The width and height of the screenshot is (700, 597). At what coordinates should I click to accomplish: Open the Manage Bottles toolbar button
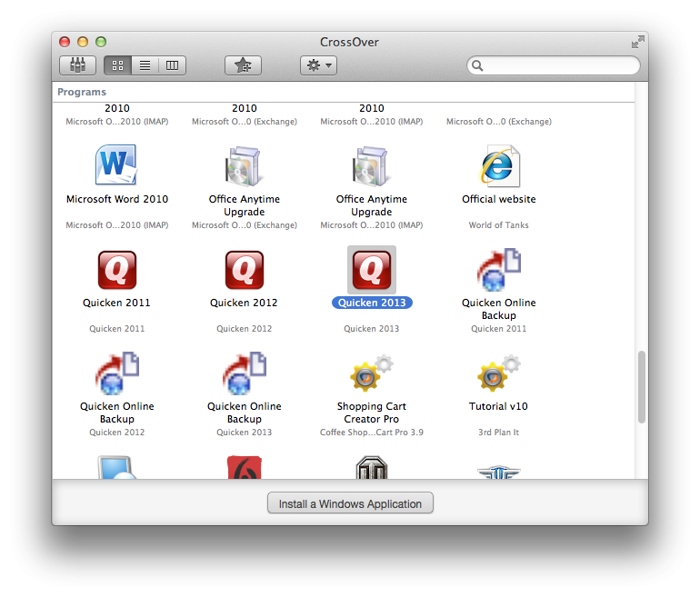[x=77, y=65]
